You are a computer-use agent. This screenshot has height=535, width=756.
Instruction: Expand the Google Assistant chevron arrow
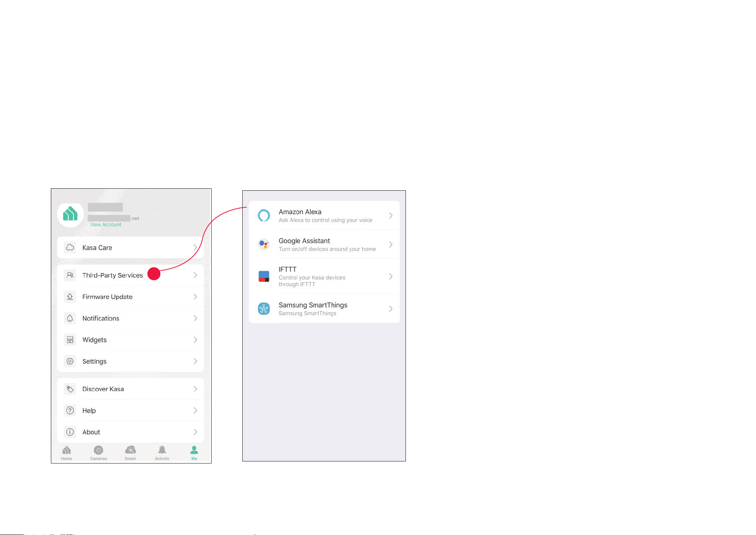391,244
